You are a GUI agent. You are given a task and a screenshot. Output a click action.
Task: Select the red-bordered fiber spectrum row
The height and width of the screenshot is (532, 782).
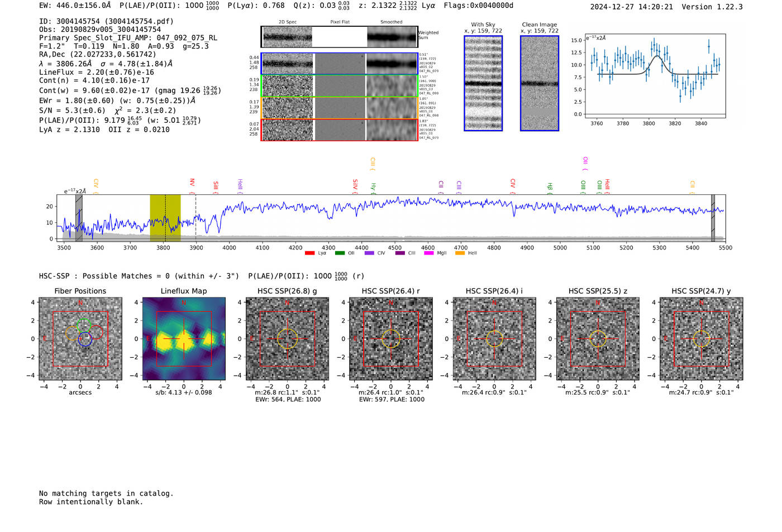pos(340,130)
